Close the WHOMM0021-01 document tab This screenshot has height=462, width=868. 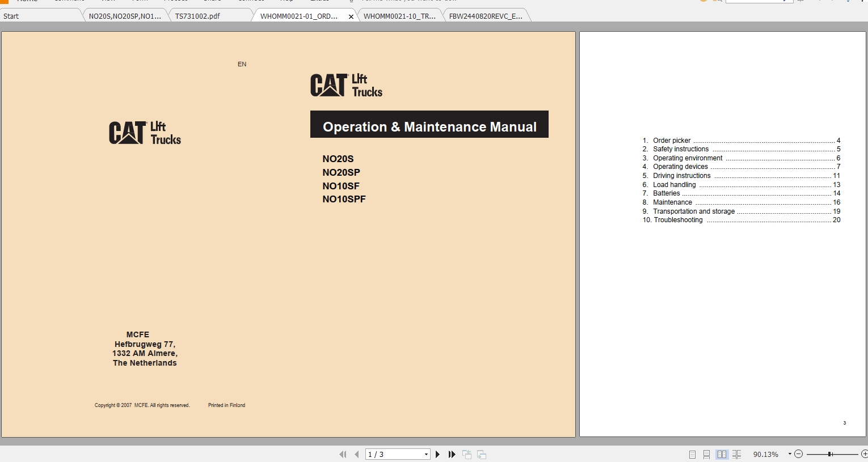point(351,16)
